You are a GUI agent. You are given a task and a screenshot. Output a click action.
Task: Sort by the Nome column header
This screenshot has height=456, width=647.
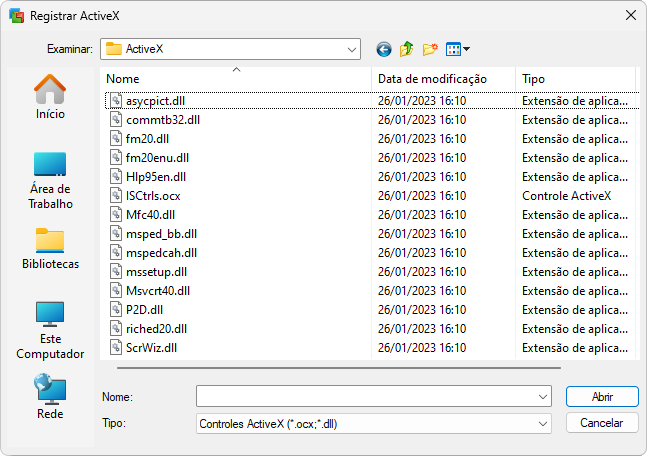[x=237, y=79]
